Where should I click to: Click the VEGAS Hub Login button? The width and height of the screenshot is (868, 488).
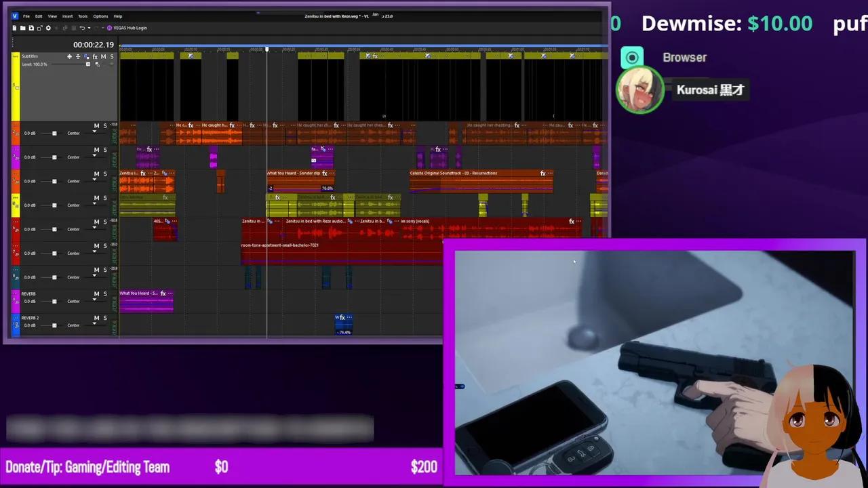[x=127, y=28]
